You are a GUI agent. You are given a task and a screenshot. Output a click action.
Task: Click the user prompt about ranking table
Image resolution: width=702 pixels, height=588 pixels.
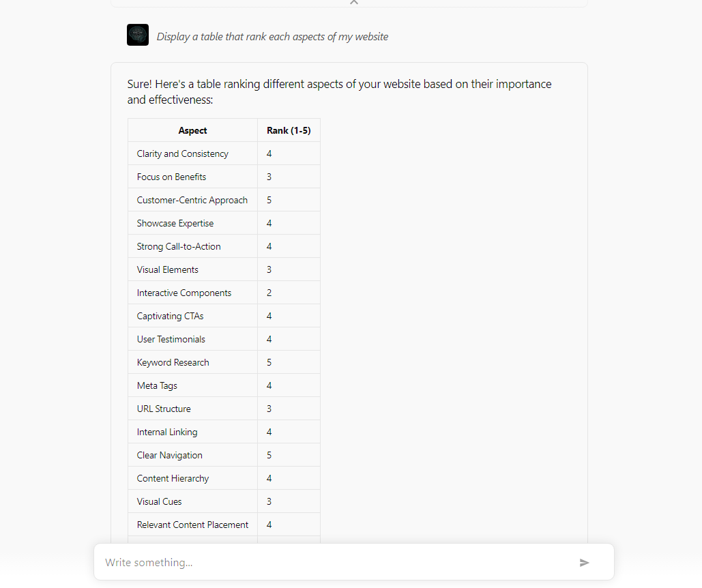(x=272, y=37)
